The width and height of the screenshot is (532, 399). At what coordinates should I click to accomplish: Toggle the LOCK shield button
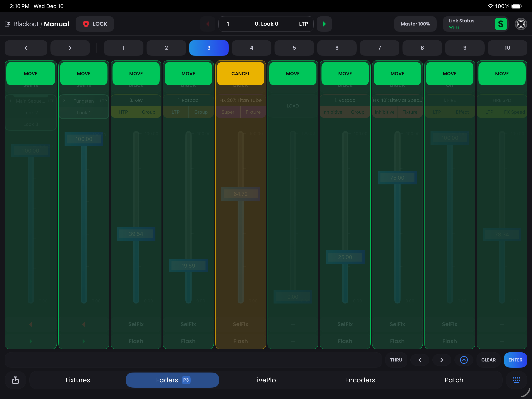pyautogui.click(x=95, y=24)
